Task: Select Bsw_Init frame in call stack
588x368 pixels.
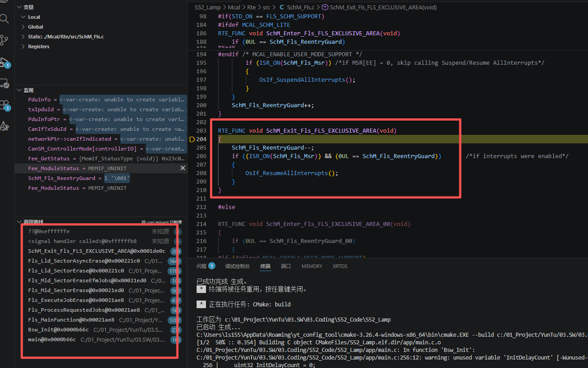Action: click(x=58, y=330)
